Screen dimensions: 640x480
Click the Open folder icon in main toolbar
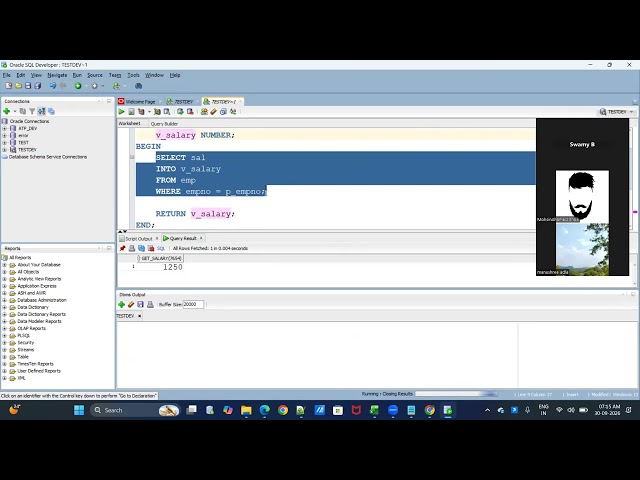[x=18, y=86]
